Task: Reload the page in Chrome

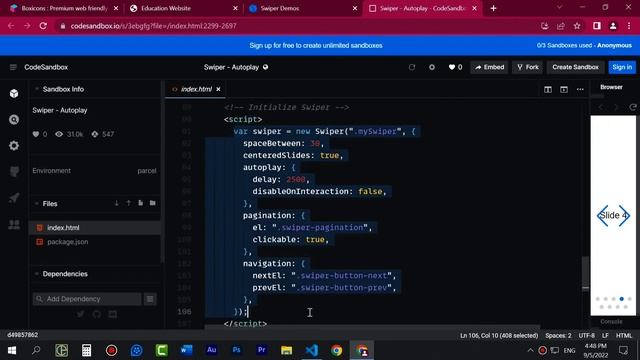Action: pyautogui.click(x=43, y=26)
